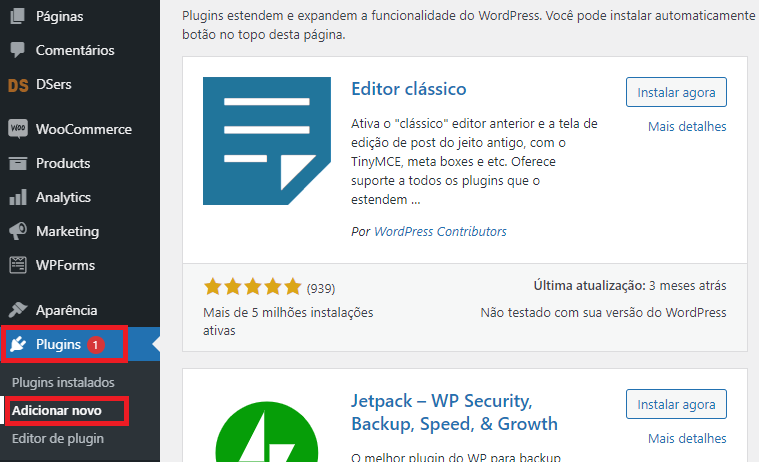
Task: Select Adicionar novo submenu item
Action: 57,411
